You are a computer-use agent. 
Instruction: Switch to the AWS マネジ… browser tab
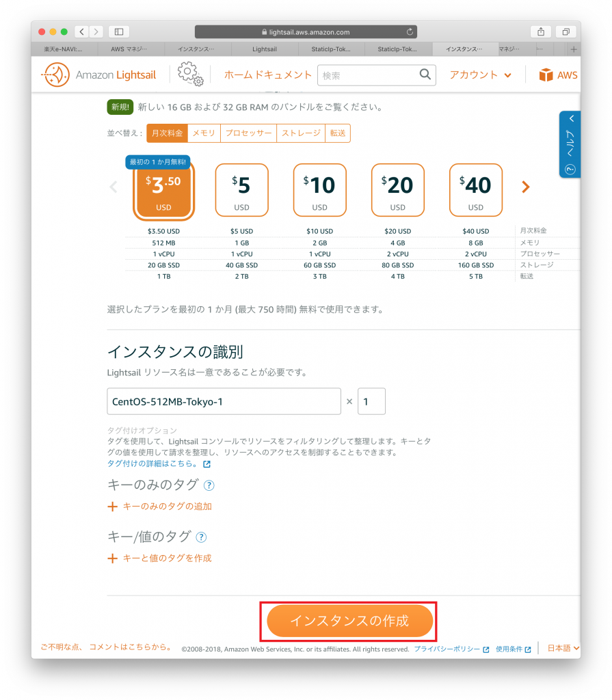pyautogui.click(x=129, y=49)
